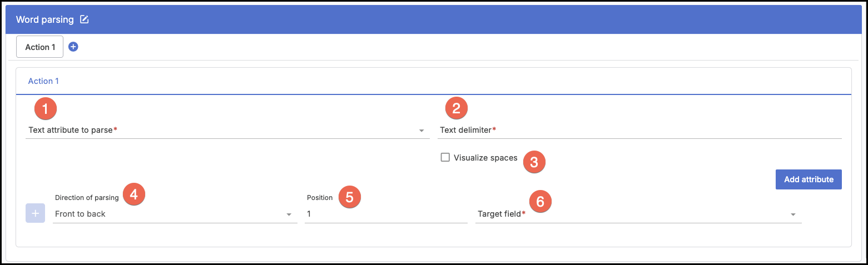The height and width of the screenshot is (265, 868).
Task: Click into the Text delimiter input field
Action: [639, 130]
